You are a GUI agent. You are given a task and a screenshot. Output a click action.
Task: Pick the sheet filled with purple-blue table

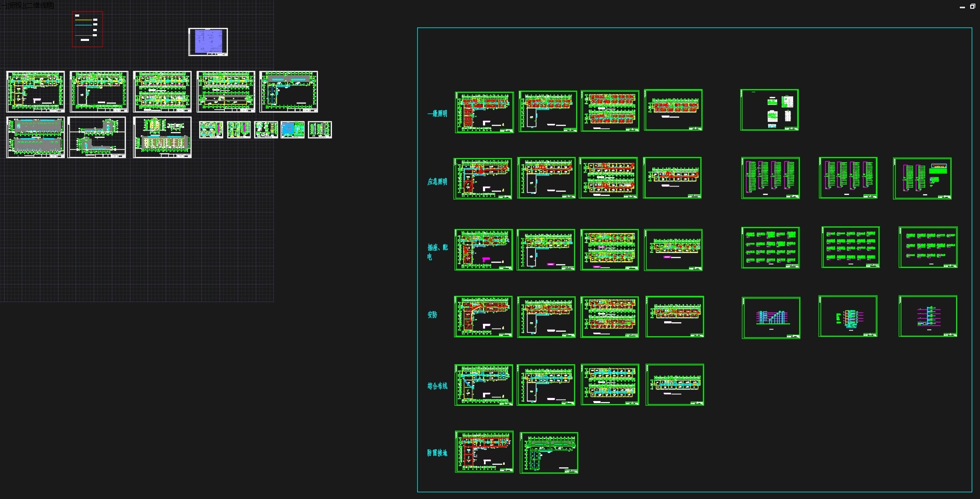(208, 42)
